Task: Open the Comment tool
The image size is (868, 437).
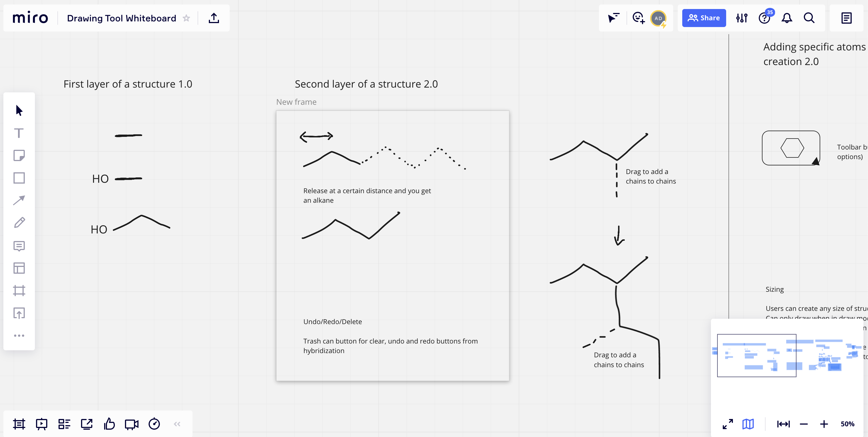Action: 19,246
